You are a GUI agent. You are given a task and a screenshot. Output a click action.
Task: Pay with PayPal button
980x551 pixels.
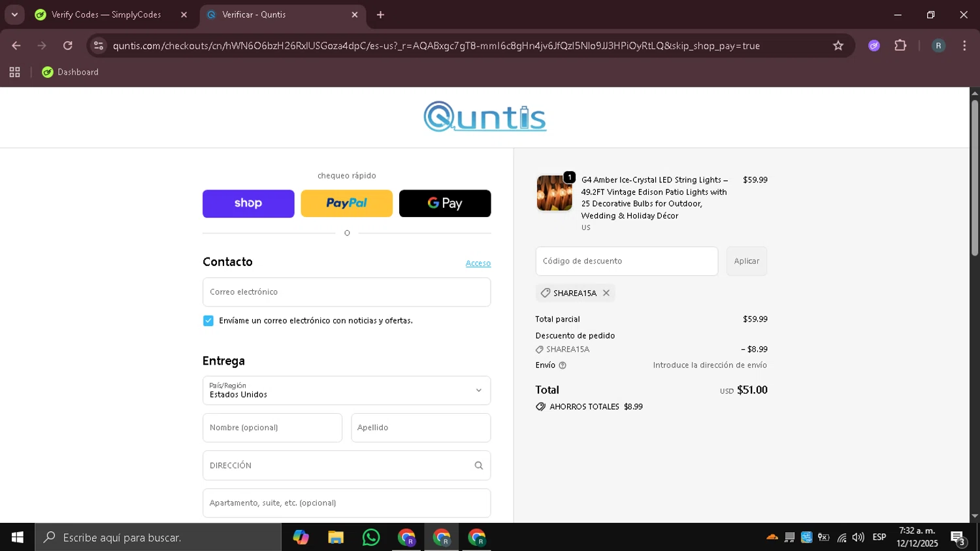pos(346,203)
